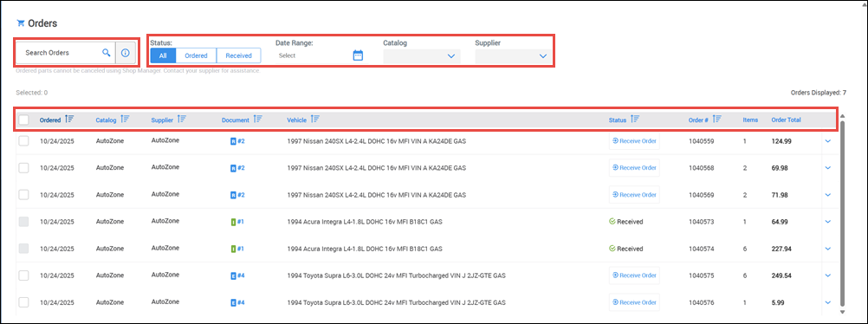The width and height of the screenshot is (868, 324).
Task: Check the box for order 1040569
Action: (23, 195)
